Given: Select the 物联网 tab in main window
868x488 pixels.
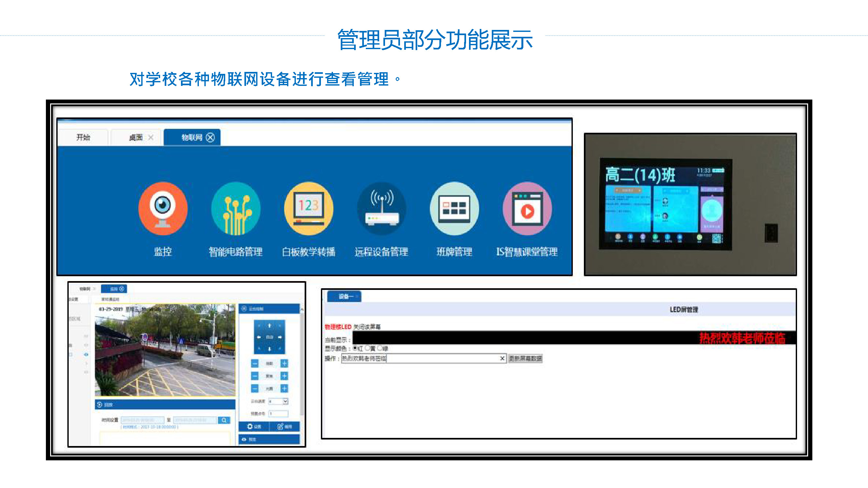Looking at the screenshot, I should pos(192,137).
